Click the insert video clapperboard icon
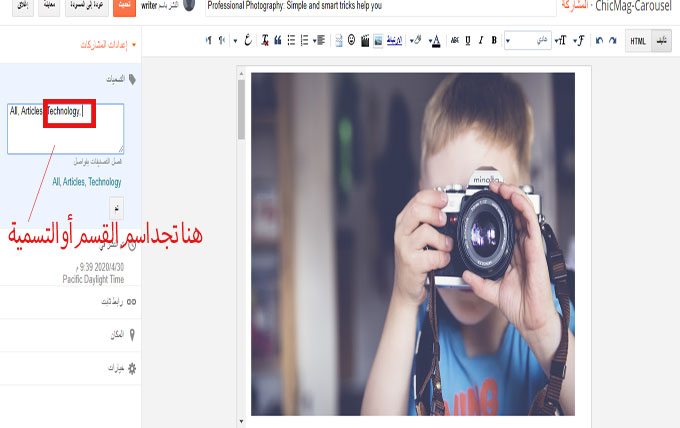The width and height of the screenshot is (680, 428). click(365, 41)
